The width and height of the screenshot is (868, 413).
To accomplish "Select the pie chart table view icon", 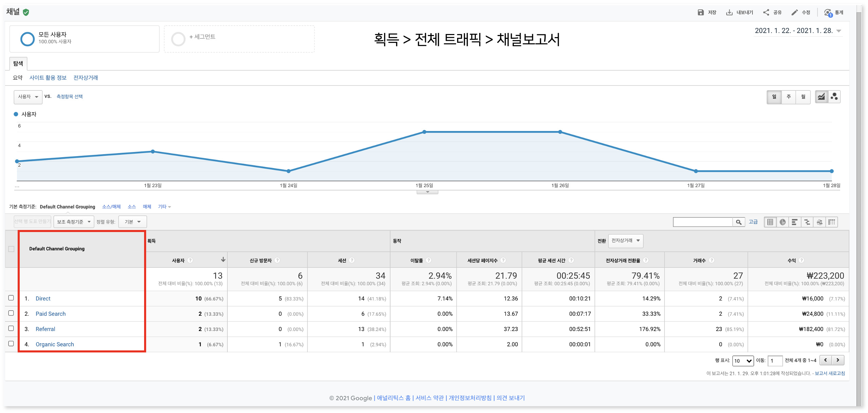I will (x=782, y=222).
